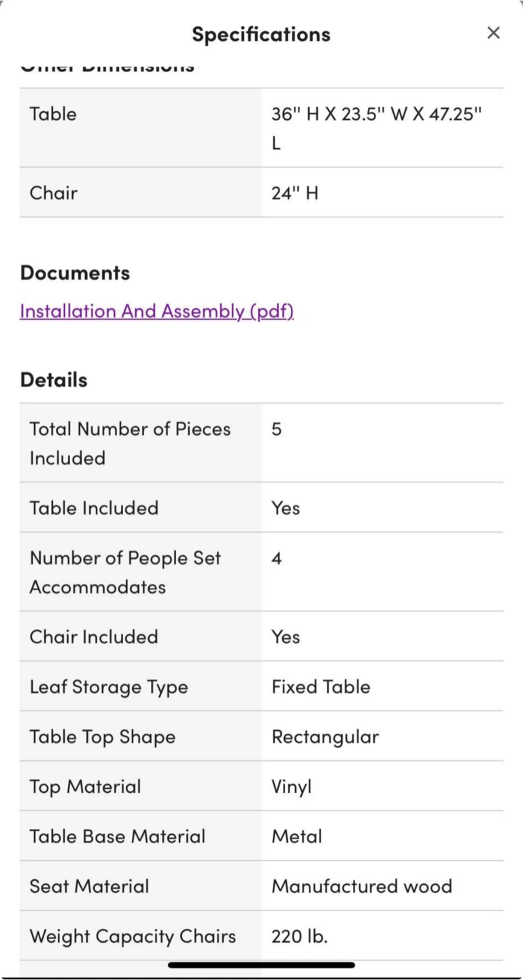Viewport: 523px width, 980px height.
Task: Select the Leaf Storage Type label
Action: click(109, 687)
